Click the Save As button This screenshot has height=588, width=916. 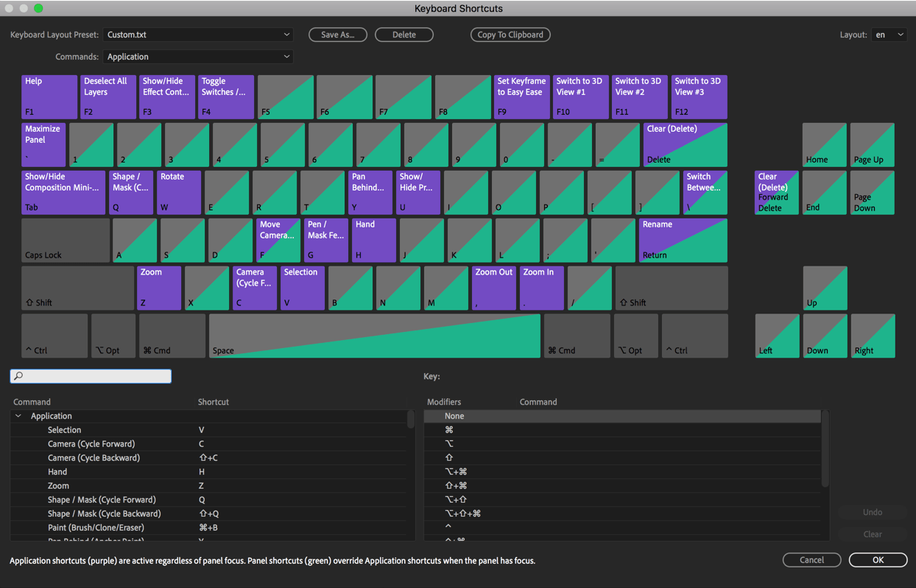tap(338, 35)
